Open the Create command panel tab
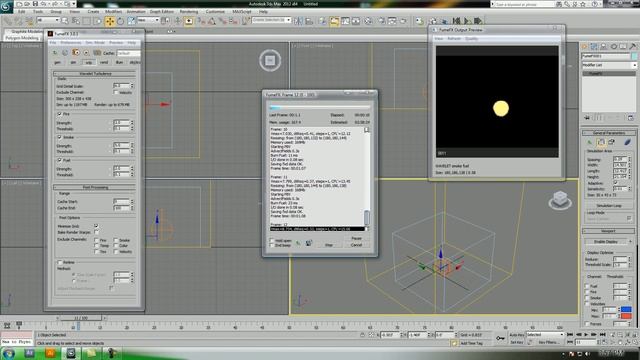This screenshot has width=640, height=360. pyautogui.click(x=584, y=47)
